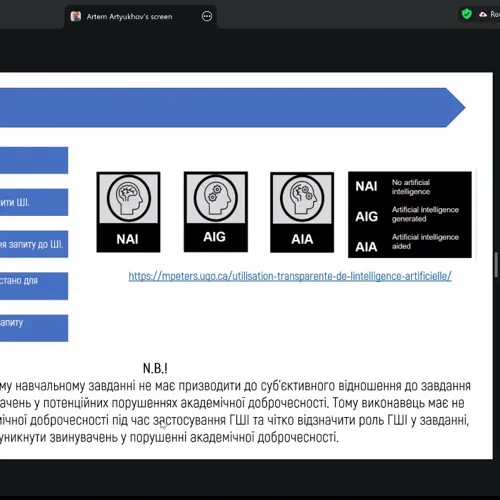Click the NAI AIG AIA legend image

click(x=410, y=215)
